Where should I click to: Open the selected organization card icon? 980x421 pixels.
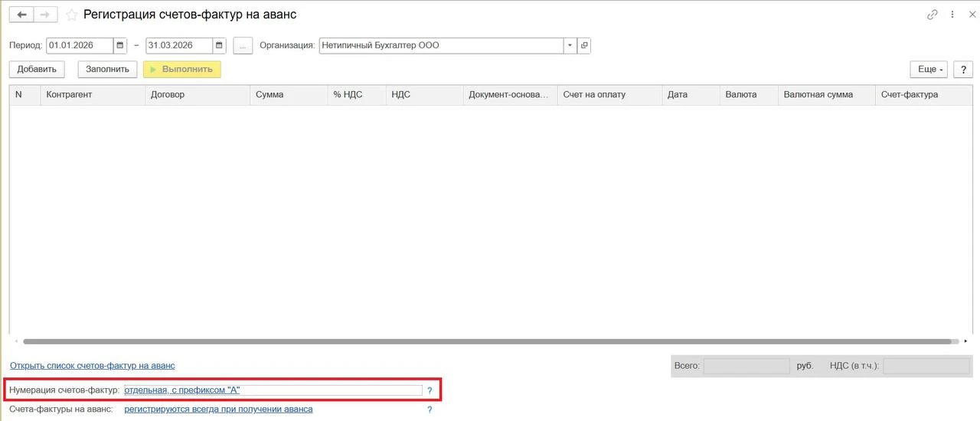[x=584, y=45]
